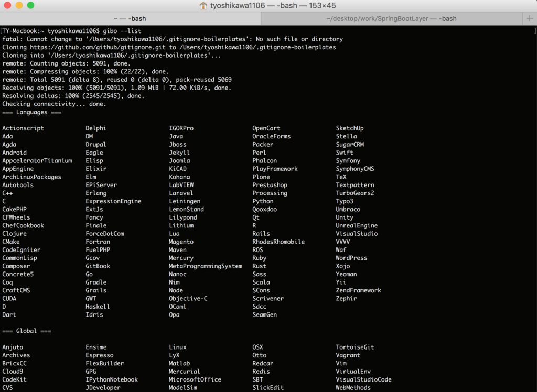
Task: Click 'Fortran' language entry
Action: click(x=98, y=242)
